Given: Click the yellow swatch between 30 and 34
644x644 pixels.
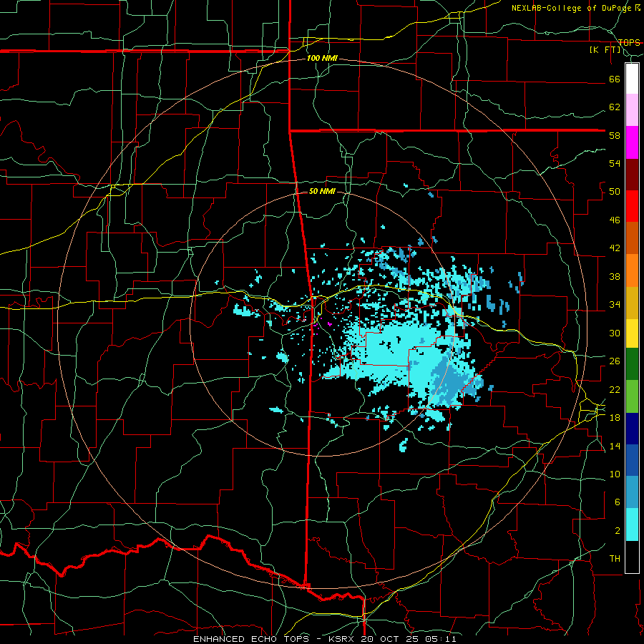Looking at the screenshot, I should coord(632,333).
